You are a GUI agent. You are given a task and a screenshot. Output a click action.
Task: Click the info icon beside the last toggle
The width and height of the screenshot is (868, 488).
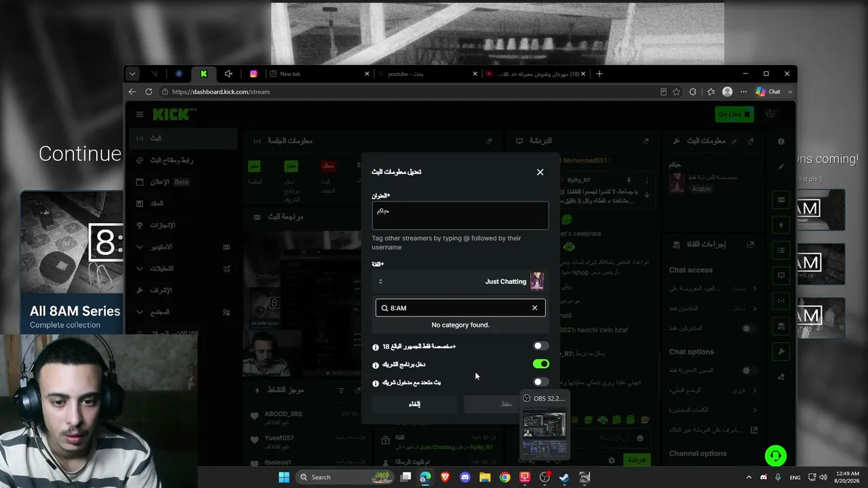click(x=376, y=384)
